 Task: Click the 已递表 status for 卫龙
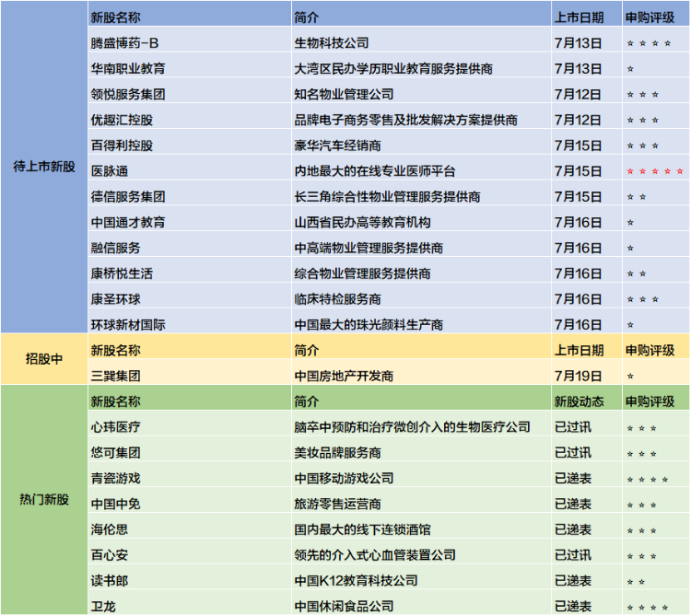(x=573, y=606)
